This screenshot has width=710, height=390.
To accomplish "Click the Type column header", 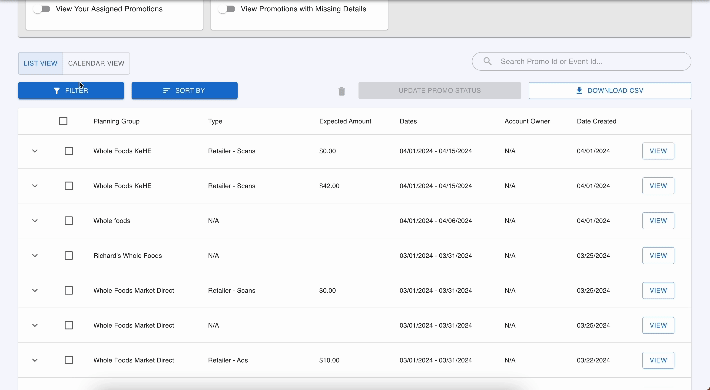I will click(215, 121).
